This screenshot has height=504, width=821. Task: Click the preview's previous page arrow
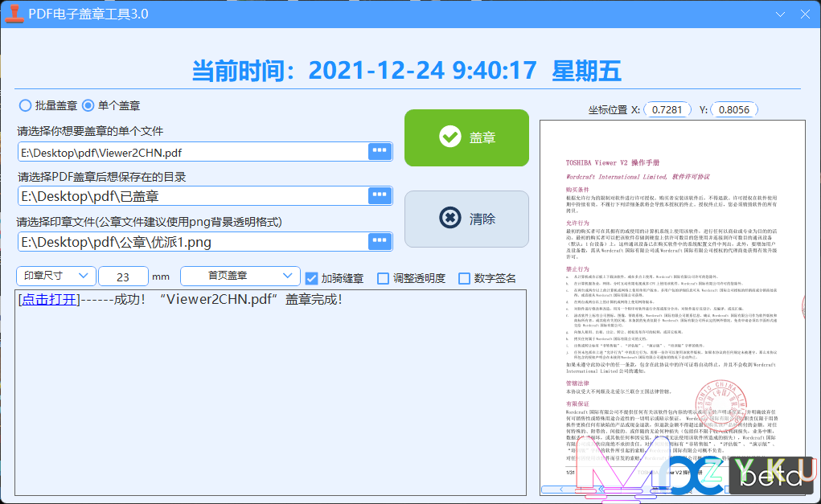point(561,490)
